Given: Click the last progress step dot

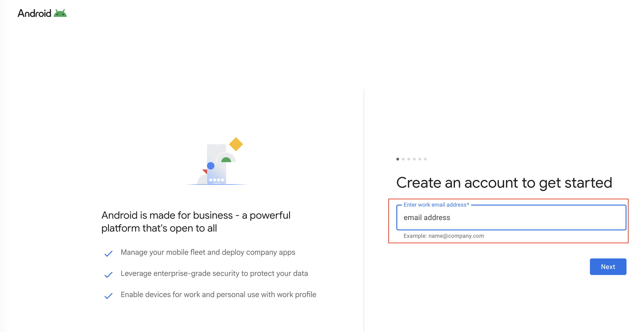Looking at the screenshot, I should [425, 159].
